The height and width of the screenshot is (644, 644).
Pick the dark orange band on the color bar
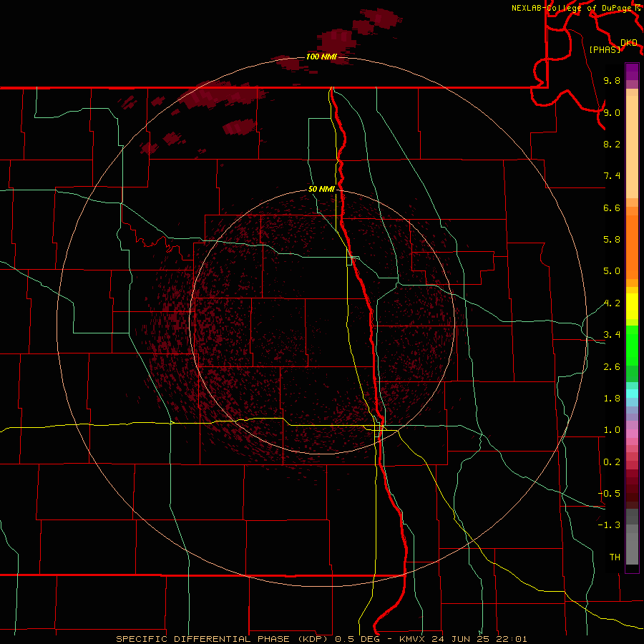632,248
